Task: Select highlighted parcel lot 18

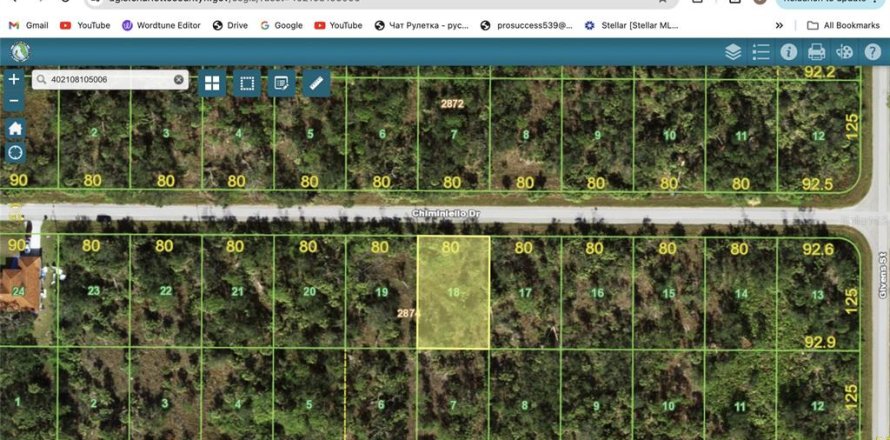Action: click(x=454, y=292)
